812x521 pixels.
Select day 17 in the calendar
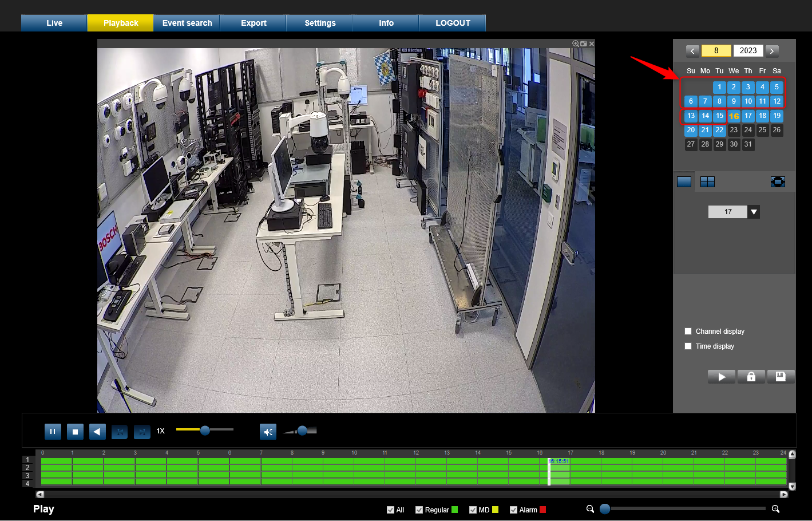click(x=748, y=116)
